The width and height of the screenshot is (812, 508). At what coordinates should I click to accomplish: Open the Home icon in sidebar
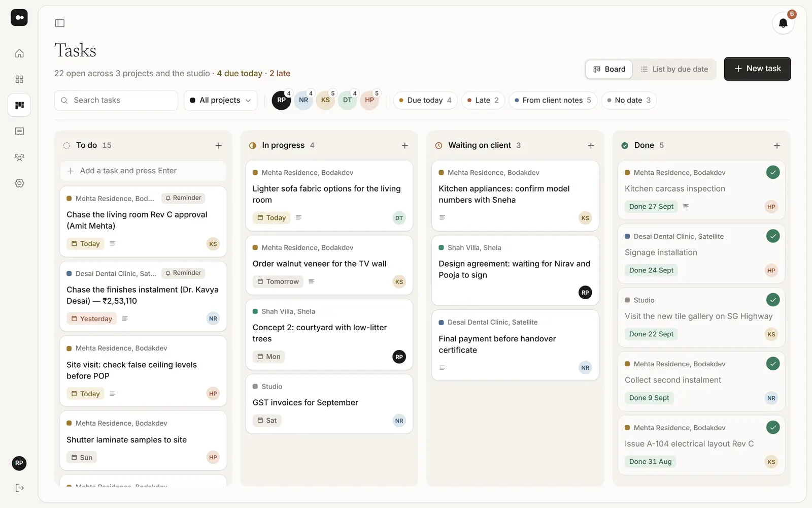click(19, 53)
